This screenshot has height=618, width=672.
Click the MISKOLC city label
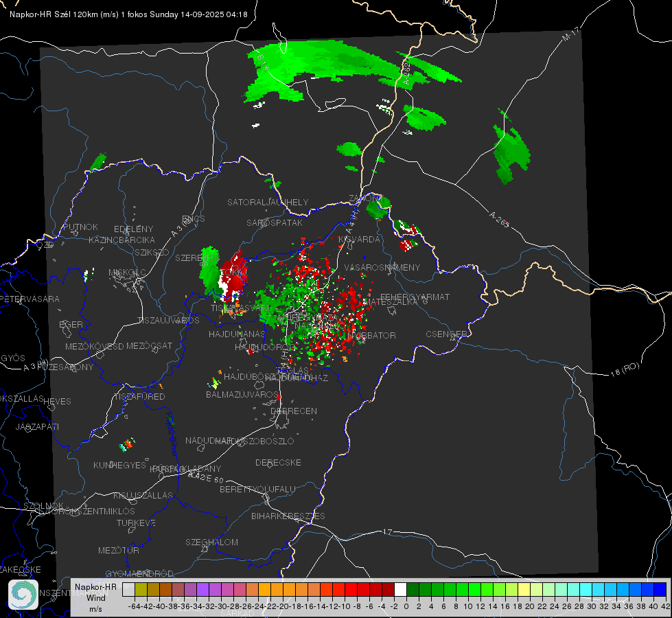click(x=127, y=273)
